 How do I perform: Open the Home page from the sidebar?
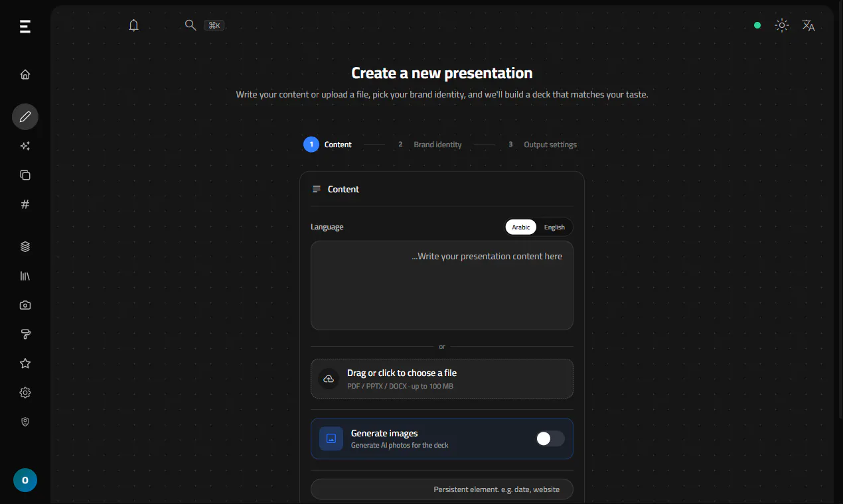point(25,74)
